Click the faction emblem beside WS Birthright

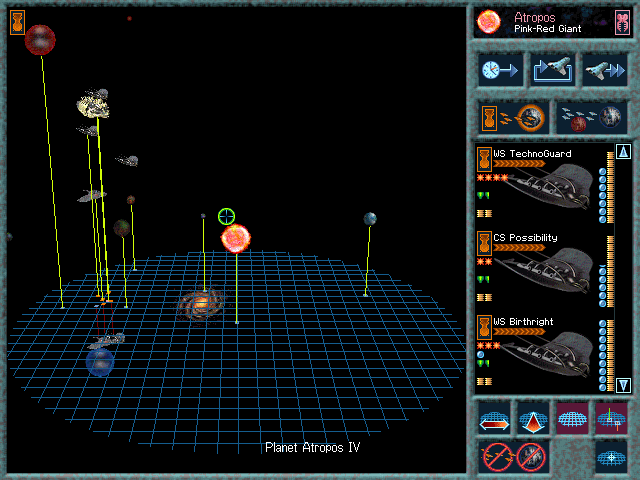(484, 327)
